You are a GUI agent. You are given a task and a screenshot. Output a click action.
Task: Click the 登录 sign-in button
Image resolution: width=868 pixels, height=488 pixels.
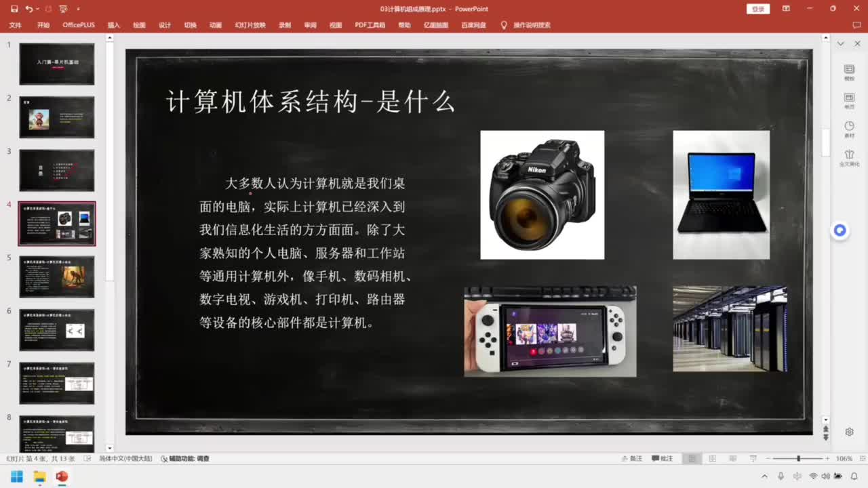pyautogui.click(x=758, y=9)
